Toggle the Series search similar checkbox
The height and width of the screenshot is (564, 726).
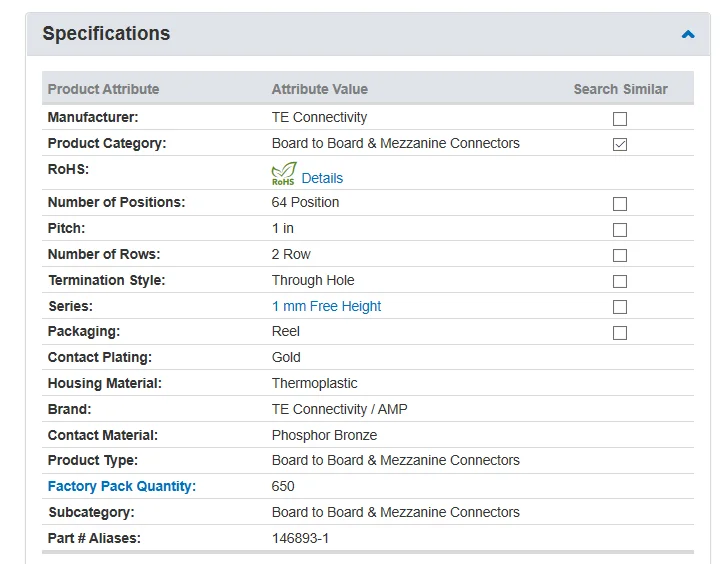pos(620,307)
